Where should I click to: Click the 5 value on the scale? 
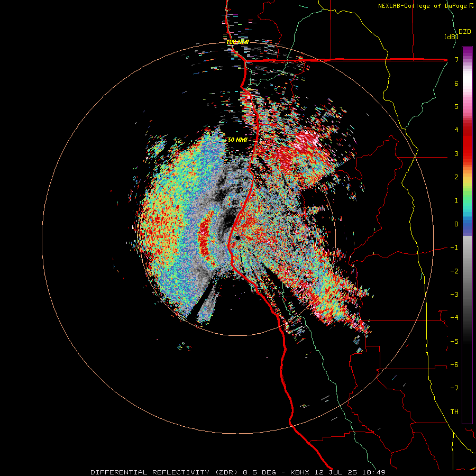pyautogui.click(x=456, y=106)
